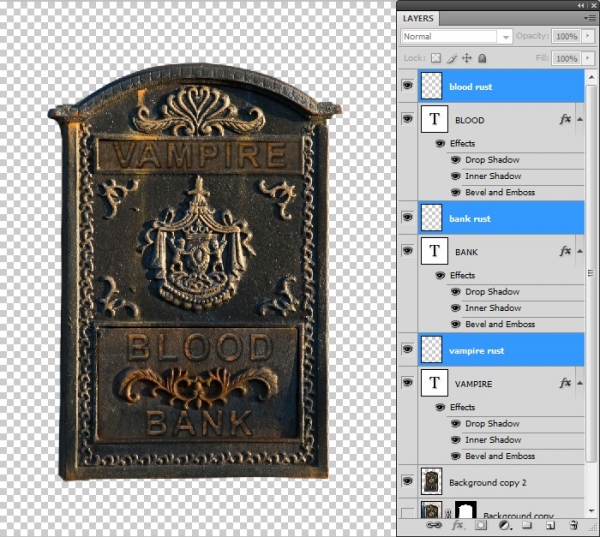
Task: Click fx icon on BLOOD layer
Action: click(x=565, y=119)
